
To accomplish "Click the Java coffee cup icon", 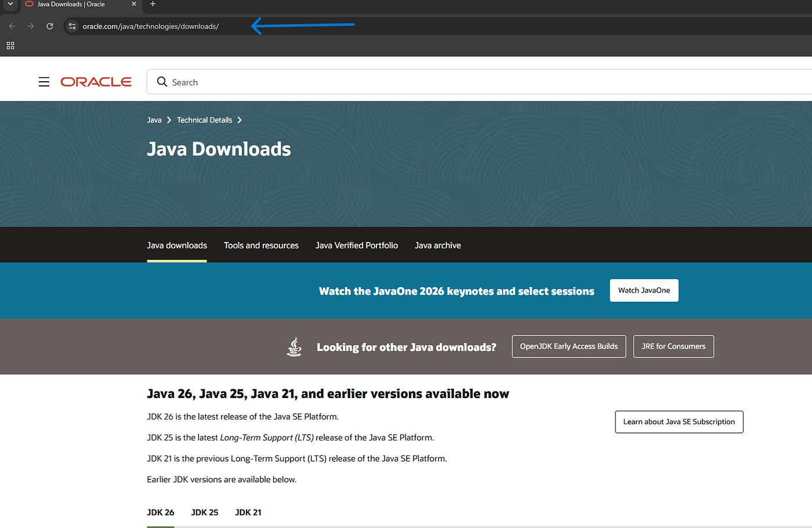I will coord(295,347).
